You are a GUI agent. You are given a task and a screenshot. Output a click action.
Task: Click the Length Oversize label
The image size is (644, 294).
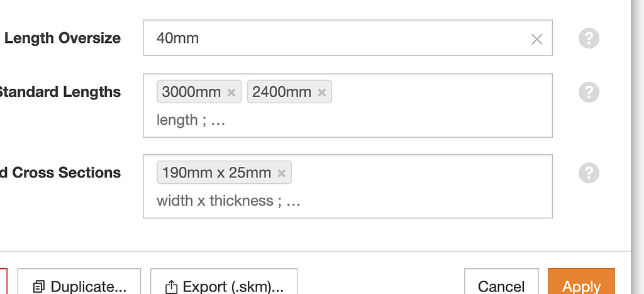62,38
